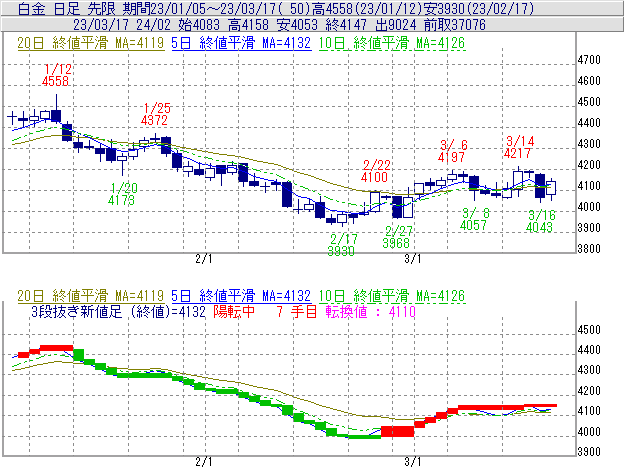Click the 3/14 4217 high label
Screen dimensions: 624x475
click(x=518, y=147)
